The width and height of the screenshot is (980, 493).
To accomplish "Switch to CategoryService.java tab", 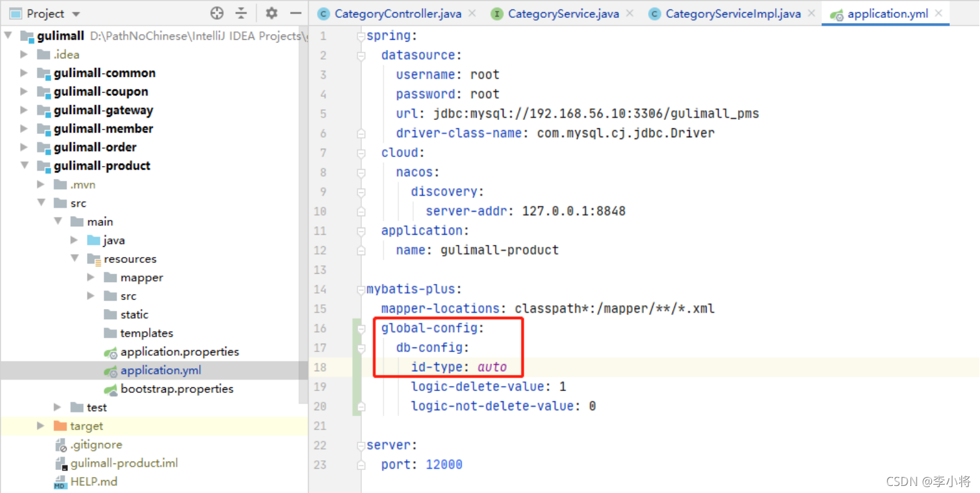I will 563,13.
